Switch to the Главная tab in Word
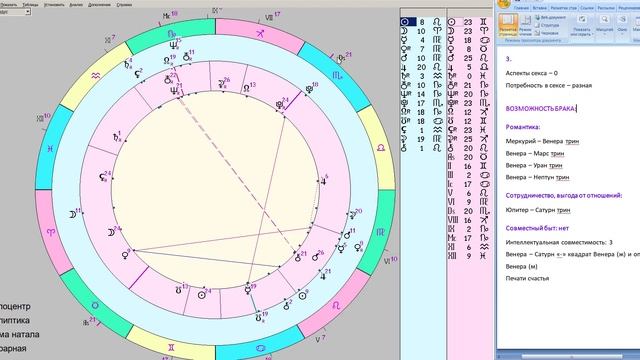 pyautogui.click(x=521, y=8)
